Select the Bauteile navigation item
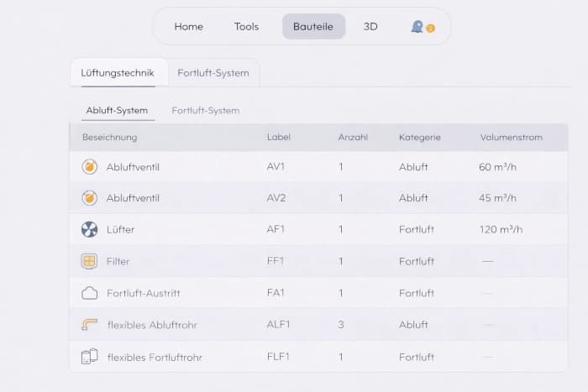 [x=313, y=27]
